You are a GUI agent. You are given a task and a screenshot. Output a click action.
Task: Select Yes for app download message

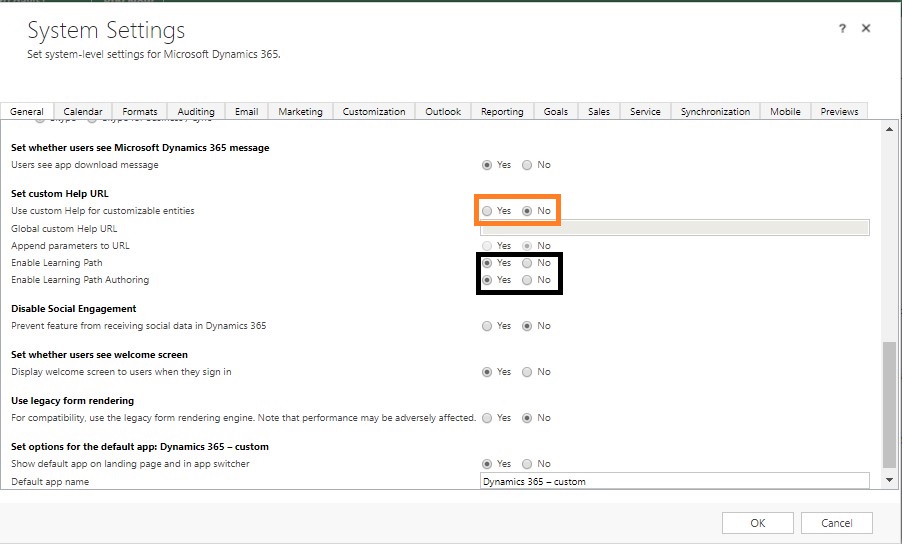click(x=487, y=165)
